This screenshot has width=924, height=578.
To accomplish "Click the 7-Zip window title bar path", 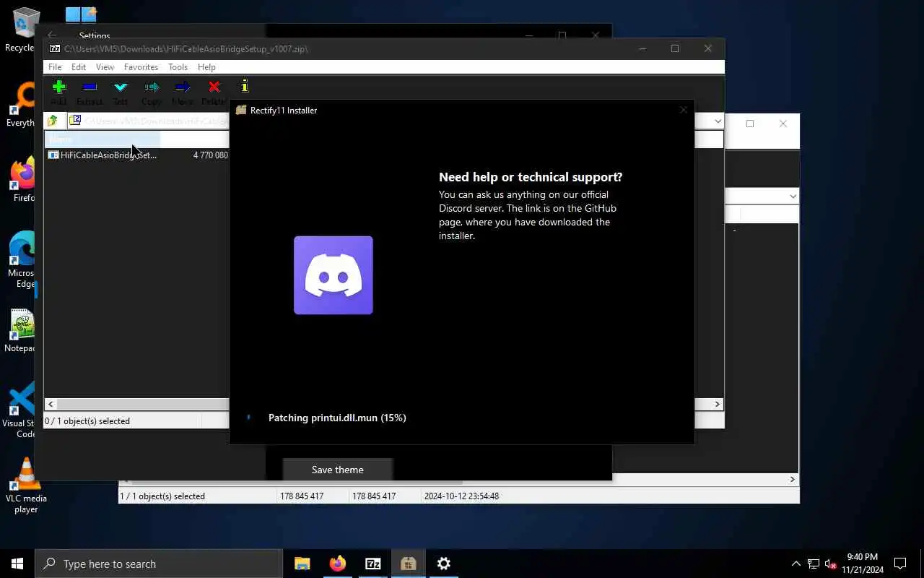I will pyautogui.click(x=186, y=49).
